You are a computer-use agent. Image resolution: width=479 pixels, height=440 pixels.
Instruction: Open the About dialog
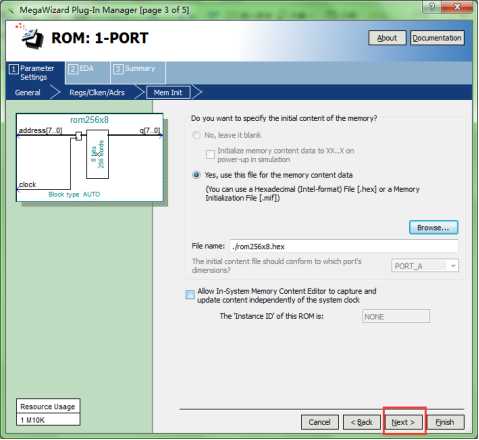(387, 38)
